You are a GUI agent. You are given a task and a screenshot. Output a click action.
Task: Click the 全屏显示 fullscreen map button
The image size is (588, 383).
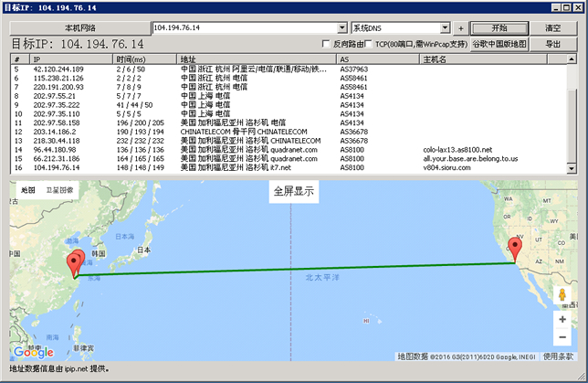click(x=295, y=192)
